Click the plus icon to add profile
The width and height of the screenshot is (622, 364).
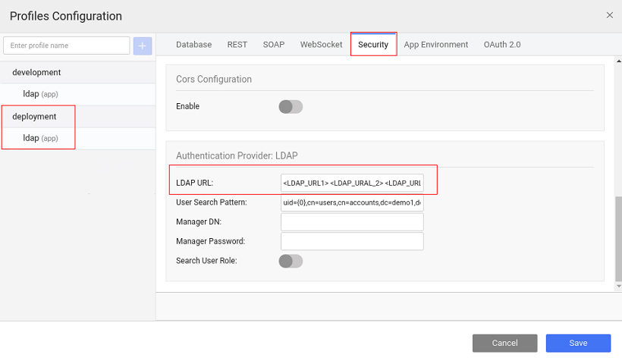click(143, 45)
